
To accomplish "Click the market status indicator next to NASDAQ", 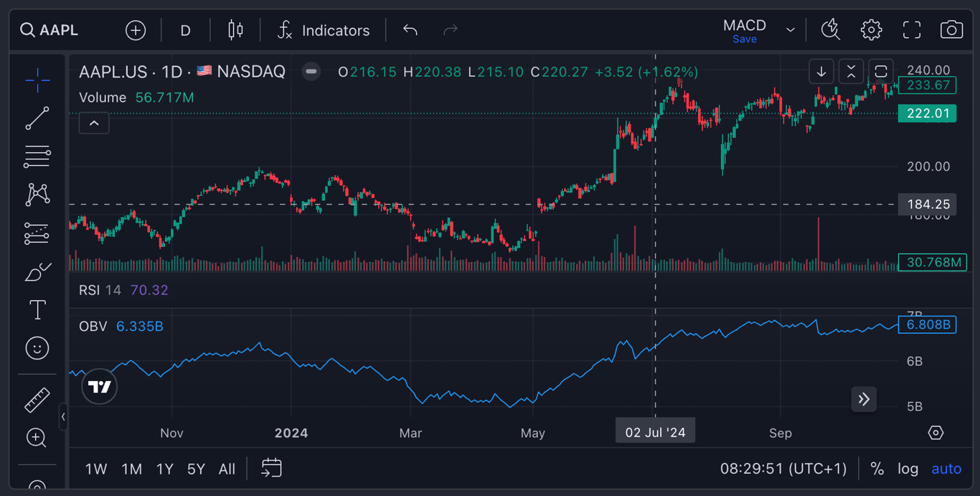I will [311, 72].
